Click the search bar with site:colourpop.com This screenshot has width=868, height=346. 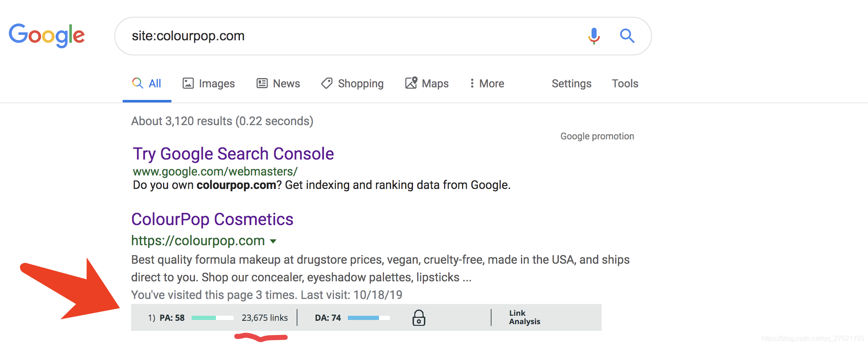[x=383, y=36]
